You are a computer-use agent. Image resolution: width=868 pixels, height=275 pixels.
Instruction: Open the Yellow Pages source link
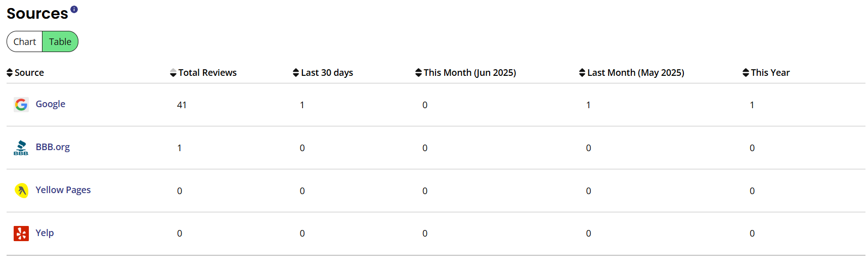coord(63,190)
